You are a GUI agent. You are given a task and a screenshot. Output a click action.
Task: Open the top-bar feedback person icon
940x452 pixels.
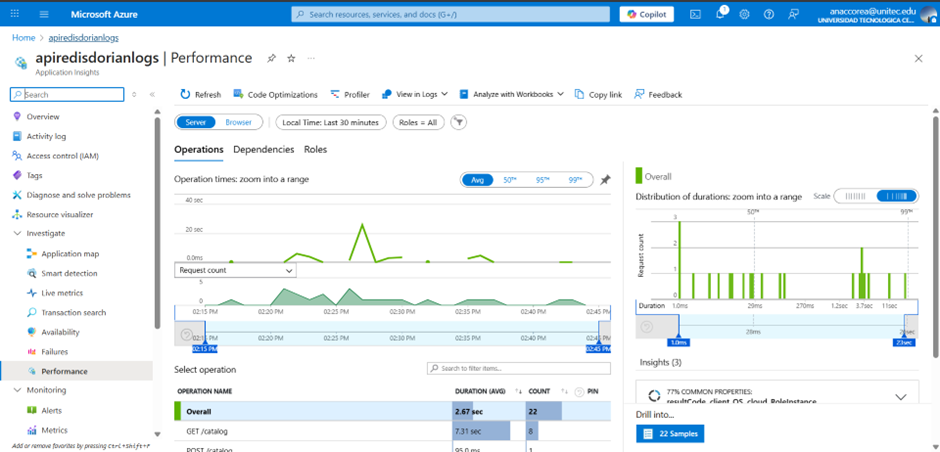coord(794,14)
